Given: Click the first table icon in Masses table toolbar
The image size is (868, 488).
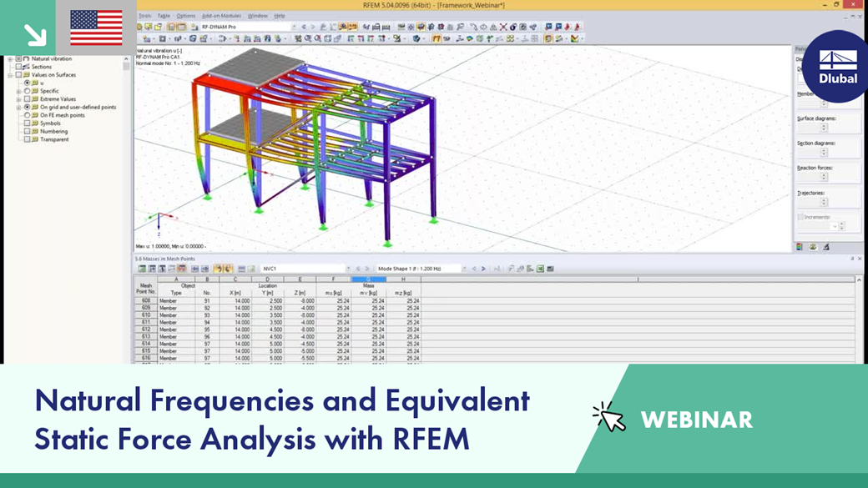Looking at the screenshot, I should 142,269.
